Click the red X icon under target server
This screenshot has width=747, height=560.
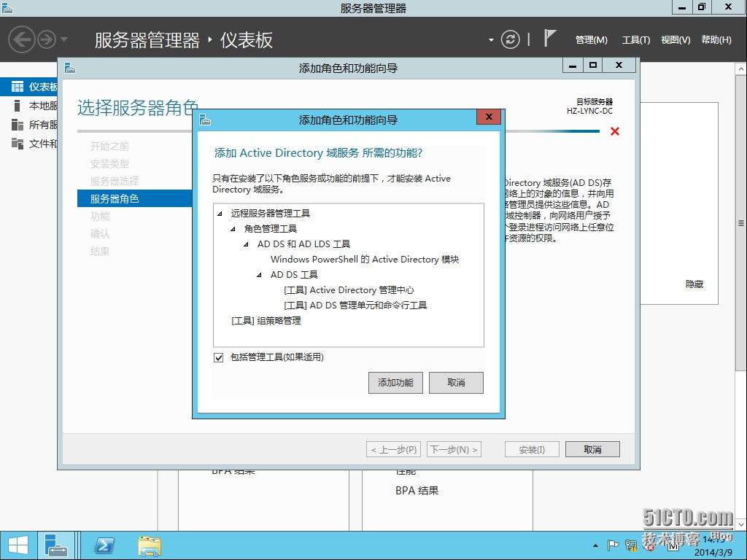coord(615,131)
